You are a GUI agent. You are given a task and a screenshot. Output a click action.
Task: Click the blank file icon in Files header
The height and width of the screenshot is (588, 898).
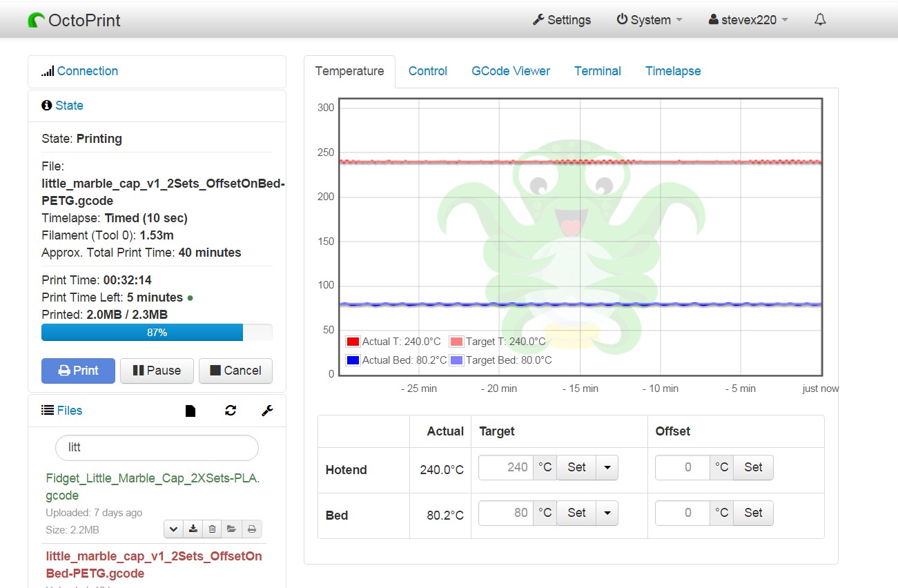coord(191,411)
